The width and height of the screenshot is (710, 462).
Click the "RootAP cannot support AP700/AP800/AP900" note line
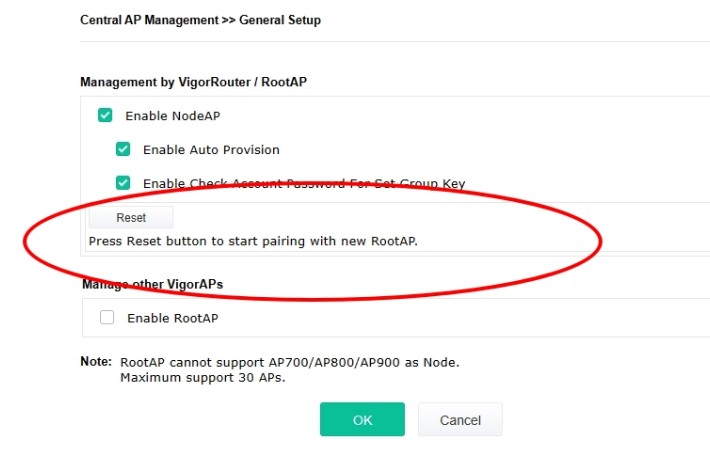pos(289,363)
